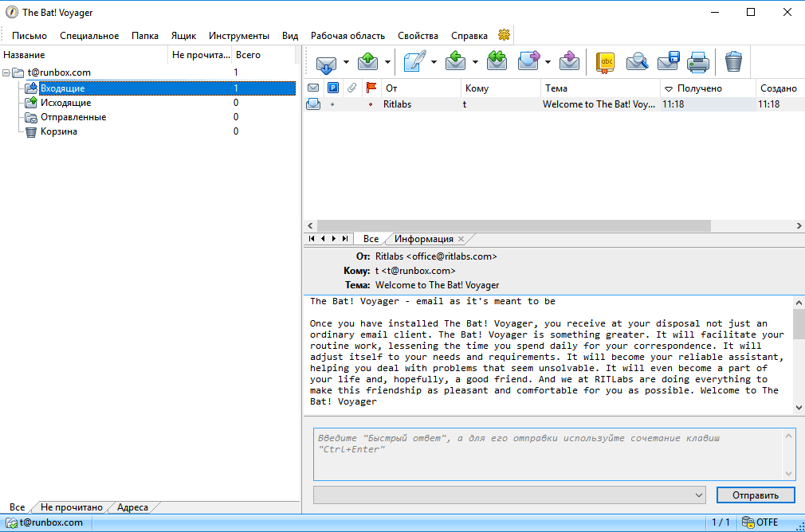This screenshot has height=532, width=805.
Task: Select the Корзина folder
Action: (58, 131)
